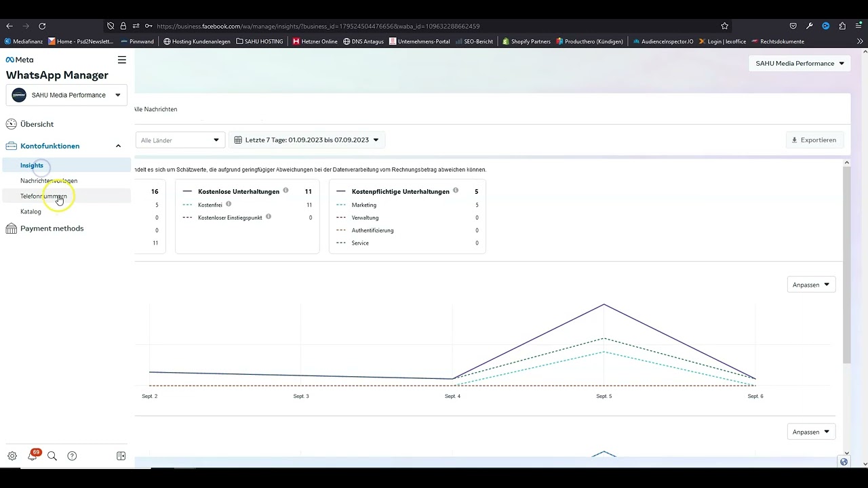The height and width of the screenshot is (488, 868).
Task: Click the Exportieren button
Action: (814, 140)
